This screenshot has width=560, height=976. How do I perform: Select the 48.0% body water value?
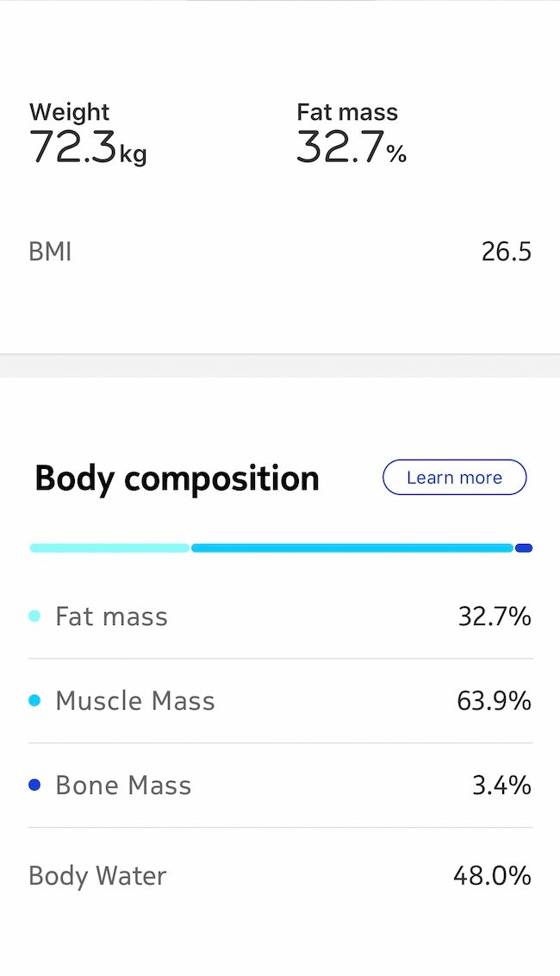492,876
